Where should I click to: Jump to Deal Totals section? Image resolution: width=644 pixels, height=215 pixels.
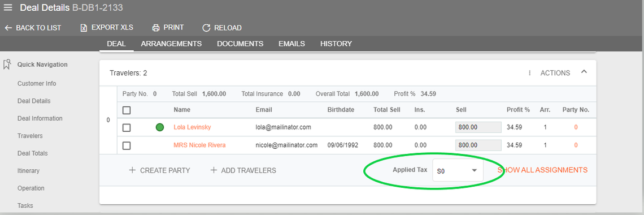pos(32,153)
